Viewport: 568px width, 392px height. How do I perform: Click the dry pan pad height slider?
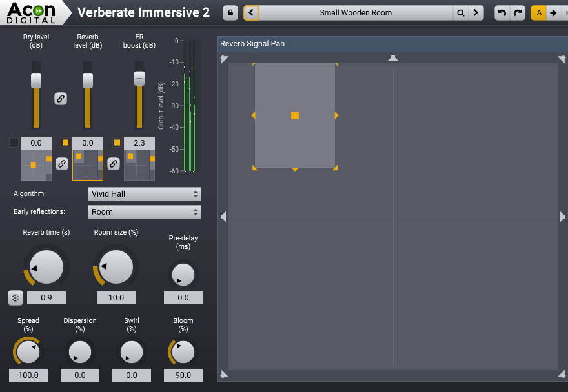49,165
